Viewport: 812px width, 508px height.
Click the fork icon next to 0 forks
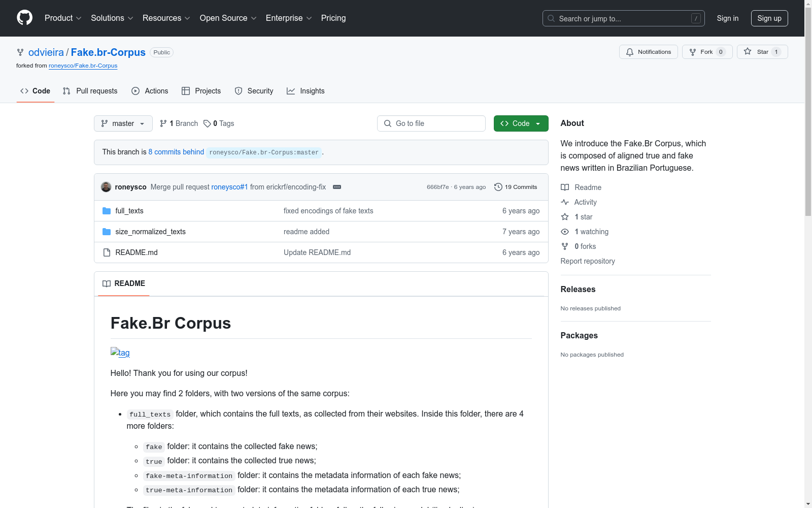(x=565, y=246)
